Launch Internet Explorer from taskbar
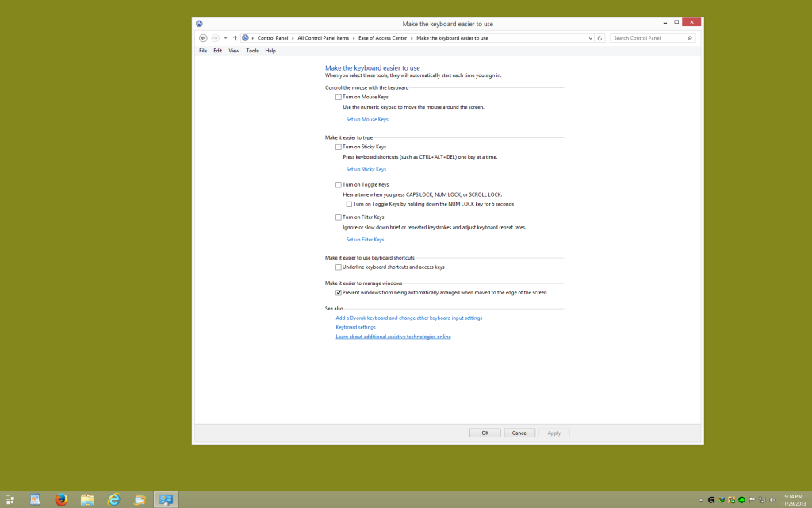 114,499
